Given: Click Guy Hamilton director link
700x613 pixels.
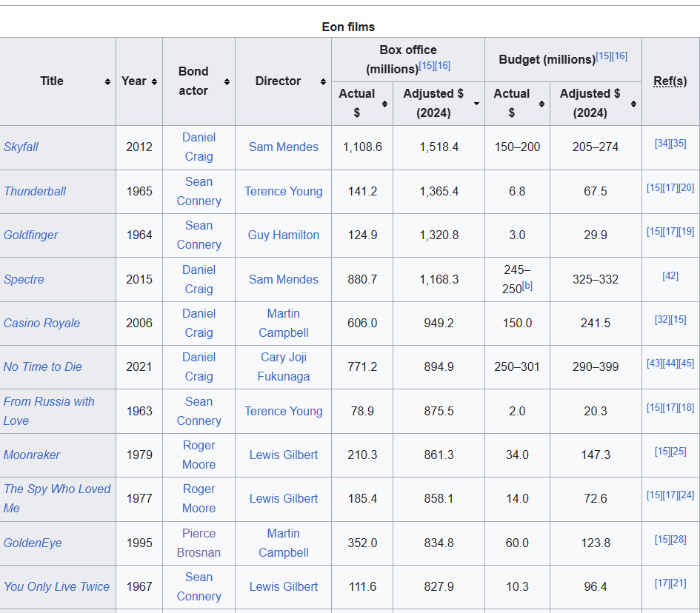Looking at the screenshot, I should (284, 235).
